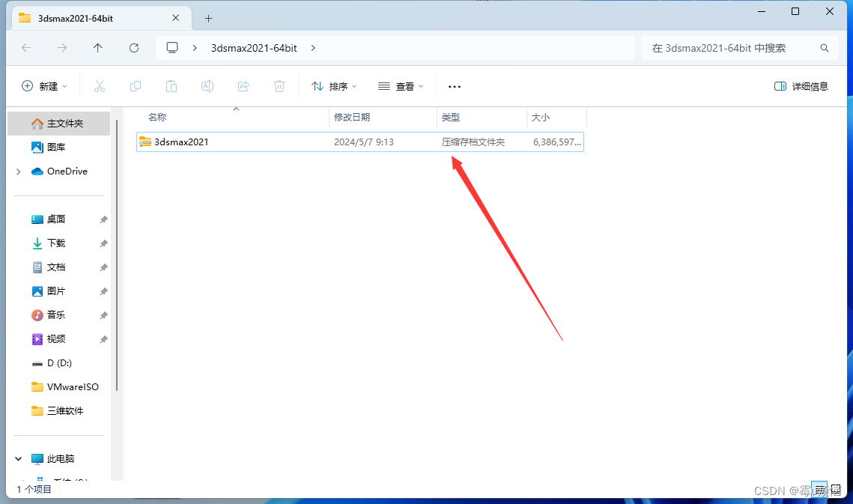The image size is (853, 504).
Task: Rename the selected file
Action: tap(207, 86)
